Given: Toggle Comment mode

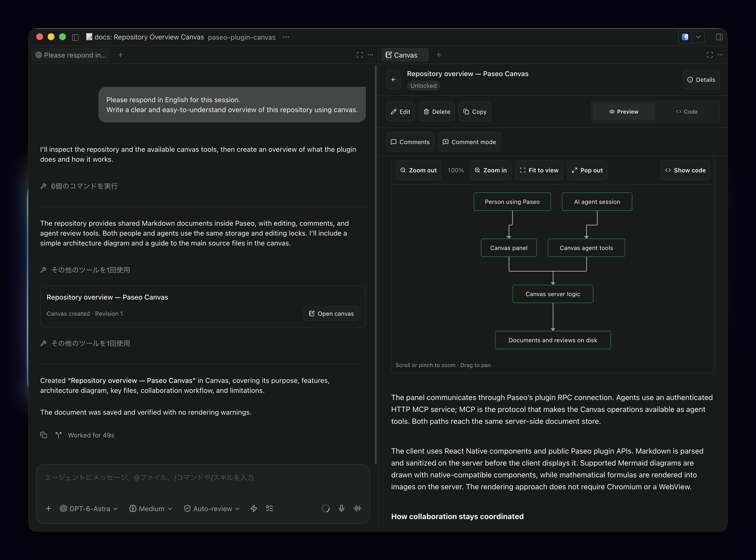Looking at the screenshot, I should click(x=469, y=142).
